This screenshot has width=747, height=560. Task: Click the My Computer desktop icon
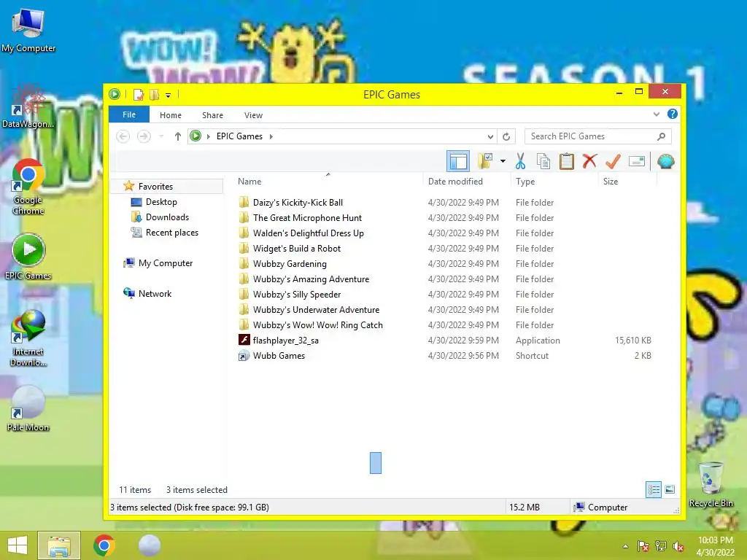click(x=28, y=31)
